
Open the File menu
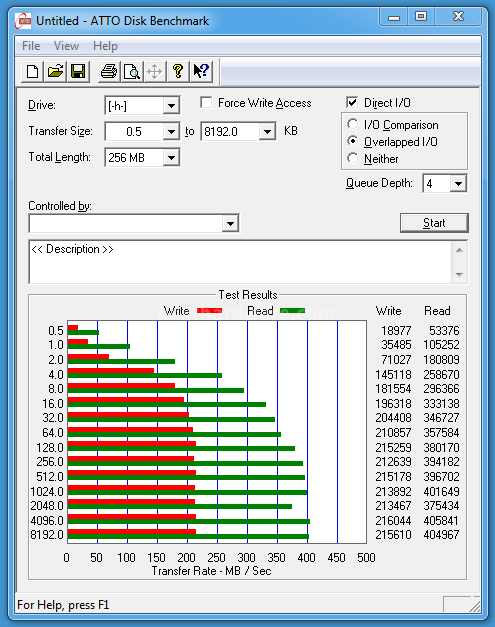click(31, 46)
